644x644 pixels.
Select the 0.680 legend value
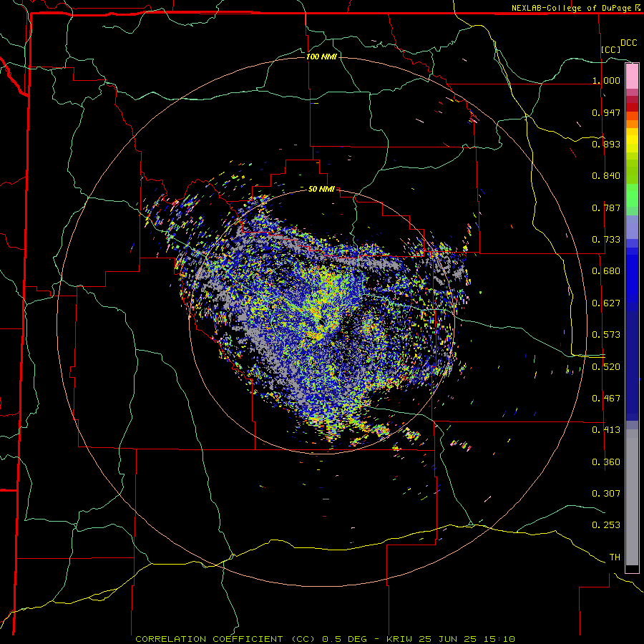pos(606,271)
